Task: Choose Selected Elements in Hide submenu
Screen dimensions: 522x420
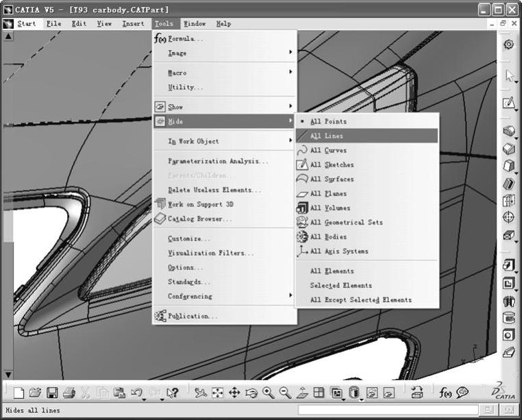Action: [367, 285]
